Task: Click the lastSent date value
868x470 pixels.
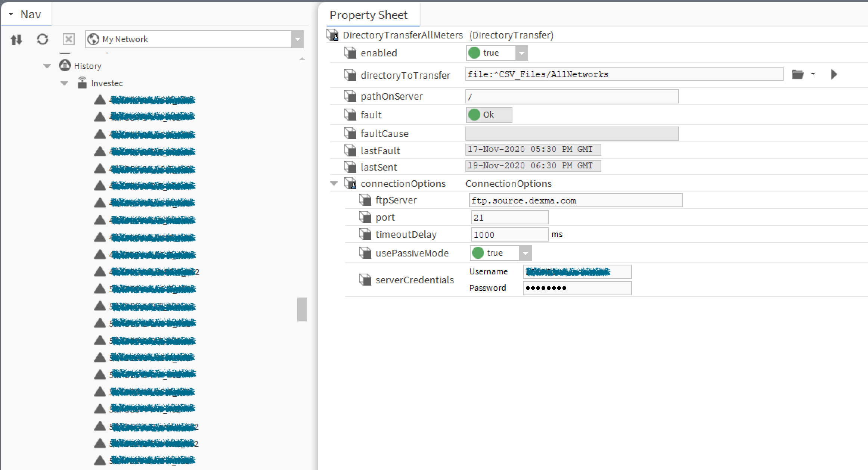Action: [x=533, y=166]
